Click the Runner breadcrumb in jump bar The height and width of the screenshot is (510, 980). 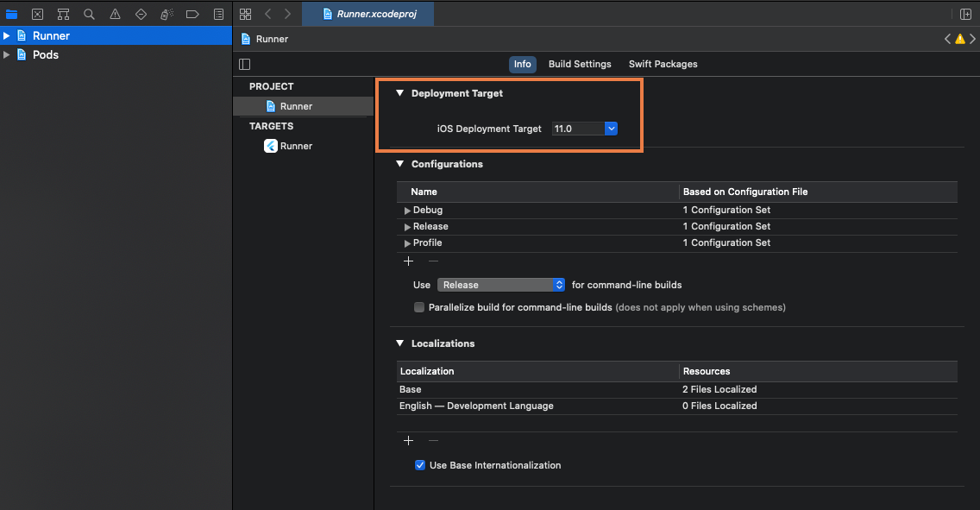tap(265, 39)
